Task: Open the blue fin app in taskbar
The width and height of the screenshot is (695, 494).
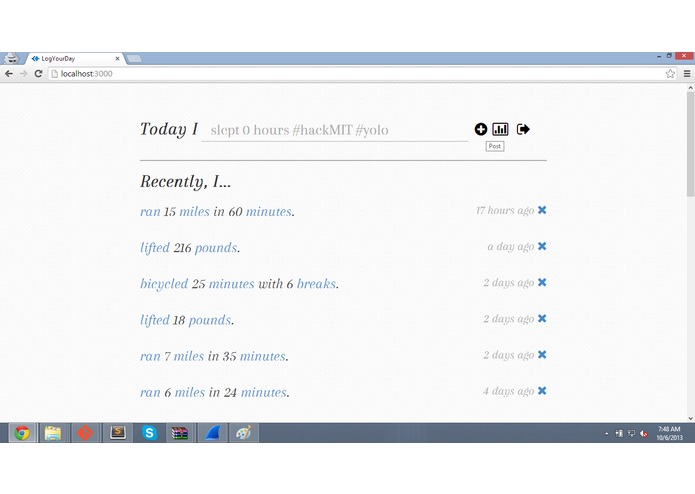Action: tap(213, 432)
